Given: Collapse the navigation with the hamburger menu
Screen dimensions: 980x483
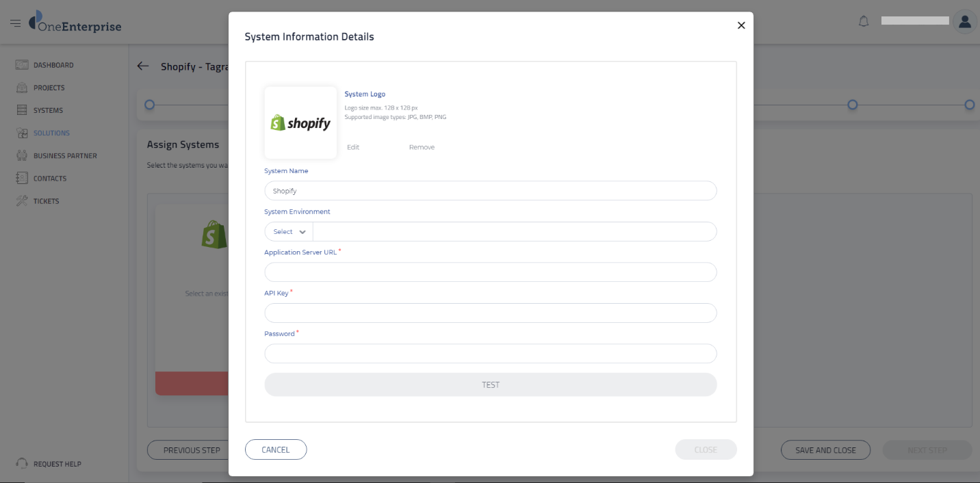Looking at the screenshot, I should pyautogui.click(x=15, y=21).
